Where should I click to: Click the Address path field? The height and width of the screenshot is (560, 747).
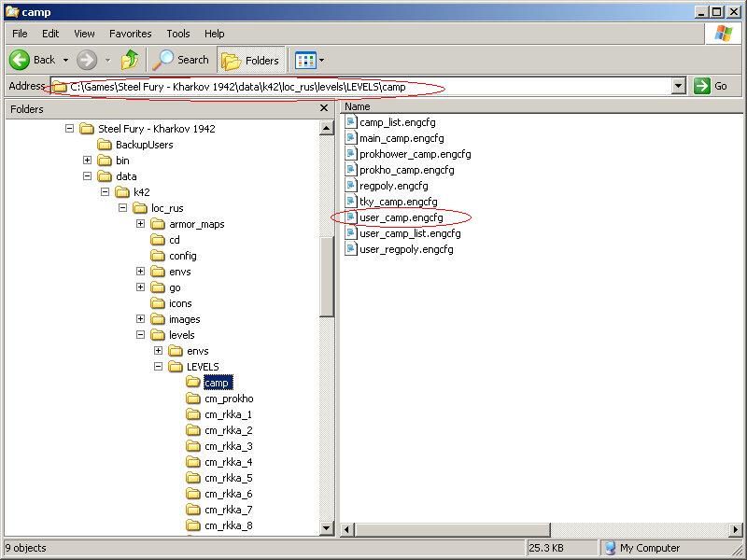pyautogui.click(x=360, y=87)
